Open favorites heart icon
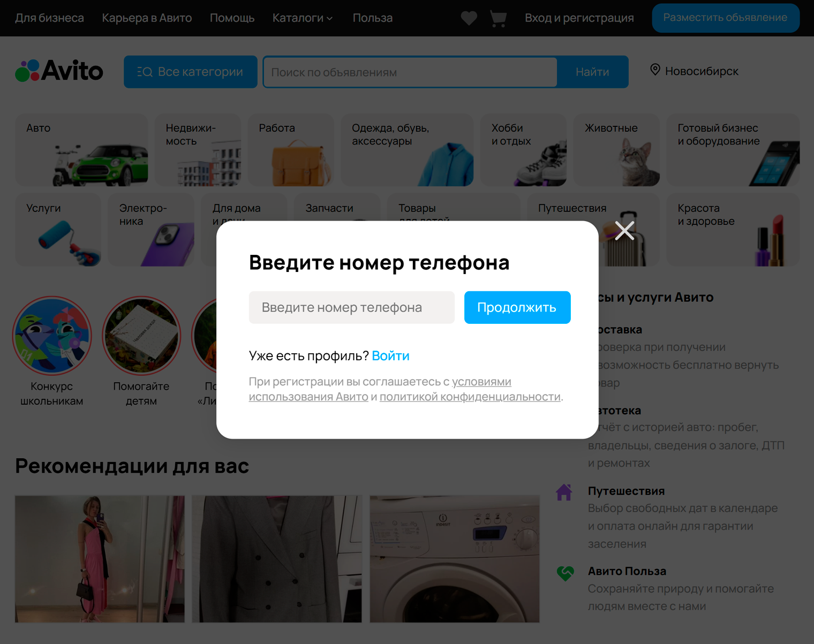 (469, 18)
